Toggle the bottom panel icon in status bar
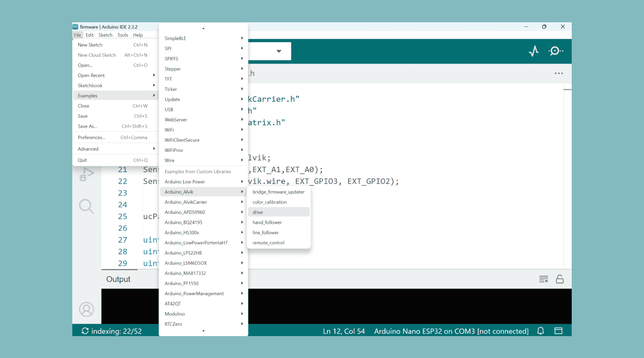 pos(558,331)
